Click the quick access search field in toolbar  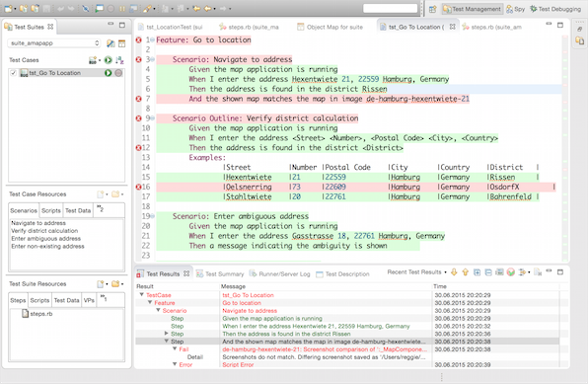[x=390, y=8]
